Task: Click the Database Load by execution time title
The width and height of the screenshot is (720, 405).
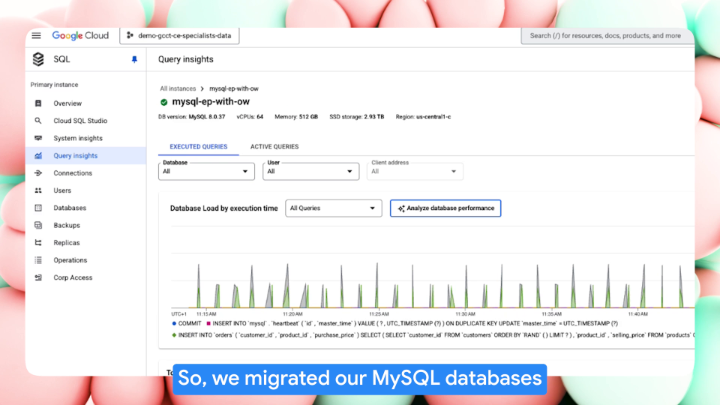Action: click(224, 208)
